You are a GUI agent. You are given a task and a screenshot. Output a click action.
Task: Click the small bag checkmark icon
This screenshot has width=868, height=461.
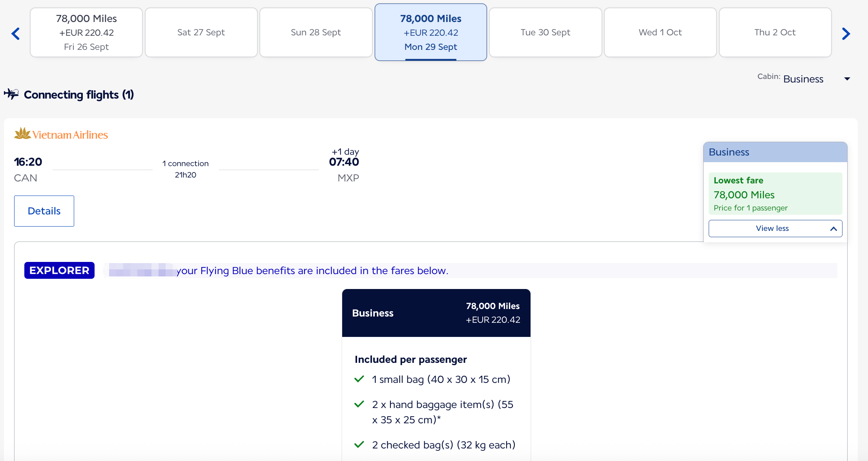click(x=359, y=379)
